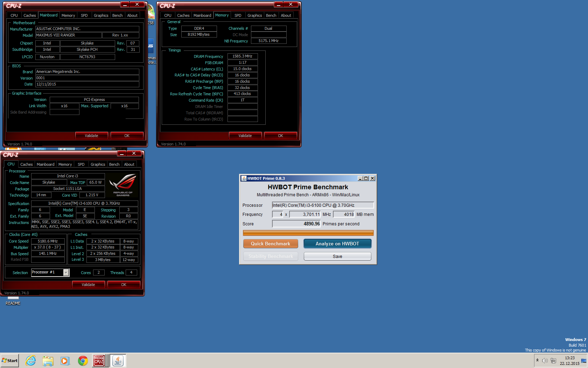Screen dimensions: 588x368
Task: Close the Mainboard CPU-Z window
Action: click(137, 5)
